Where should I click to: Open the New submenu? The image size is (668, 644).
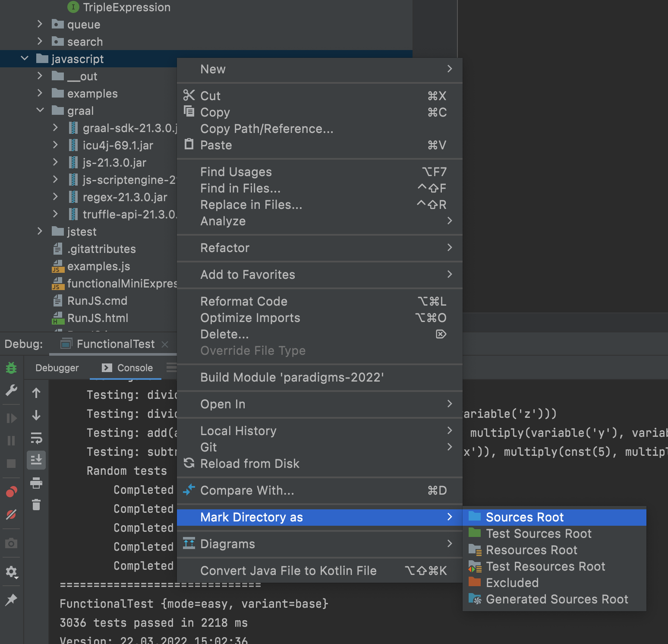[319, 69]
